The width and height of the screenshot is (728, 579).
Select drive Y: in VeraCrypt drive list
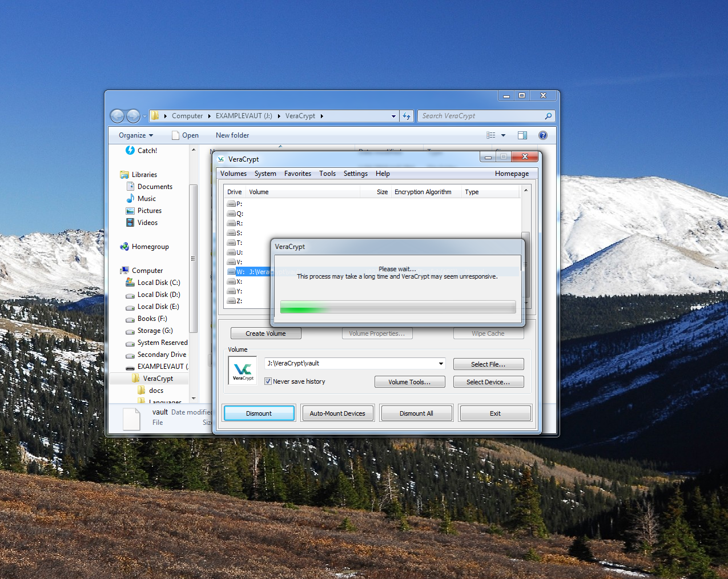[x=235, y=291]
